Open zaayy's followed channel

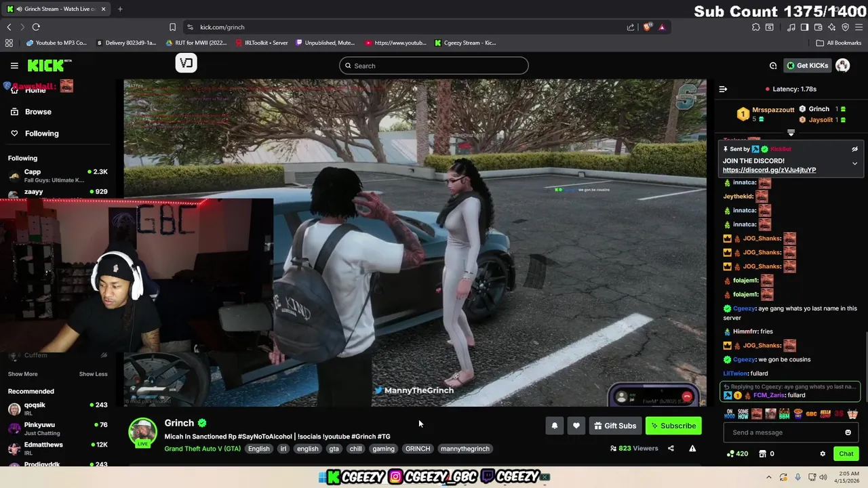58,192
